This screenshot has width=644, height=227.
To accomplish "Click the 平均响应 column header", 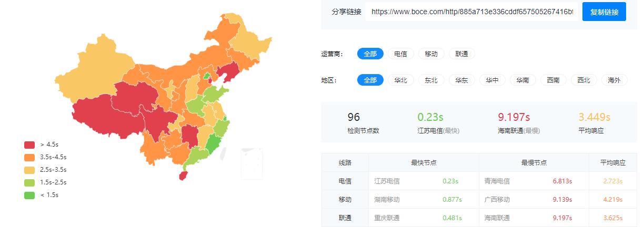I will pyautogui.click(x=613, y=163).
